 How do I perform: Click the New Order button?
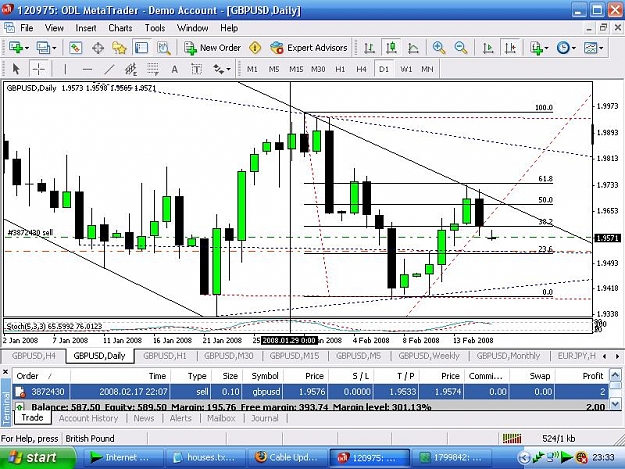click(x=212, y=48)
